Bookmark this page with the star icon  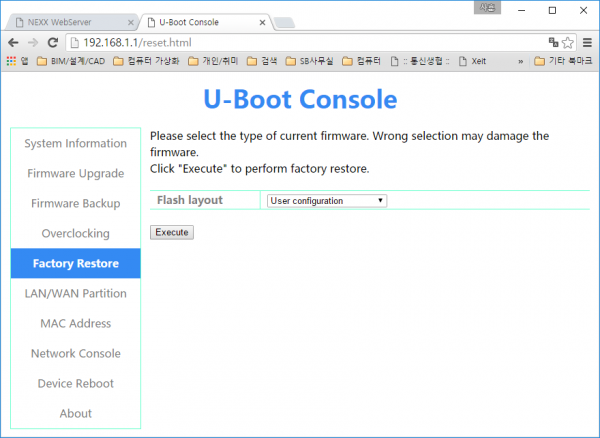tap(568, 42)
